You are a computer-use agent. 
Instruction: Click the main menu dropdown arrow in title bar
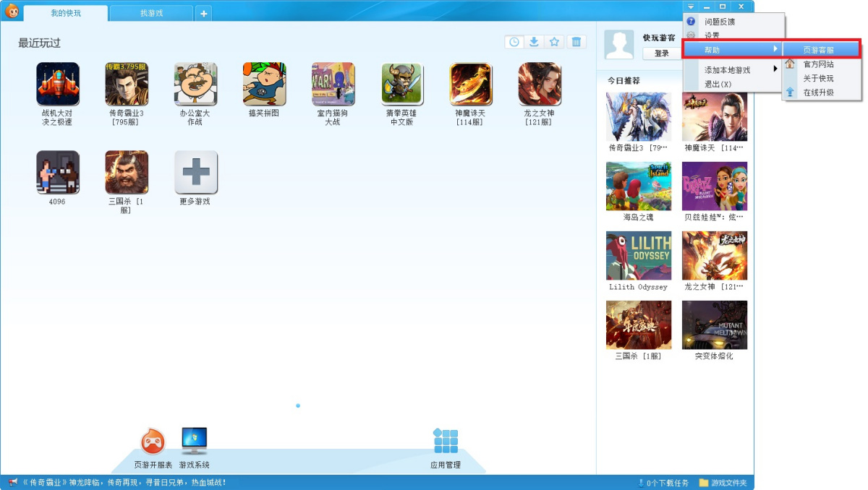tap(690, 7)
